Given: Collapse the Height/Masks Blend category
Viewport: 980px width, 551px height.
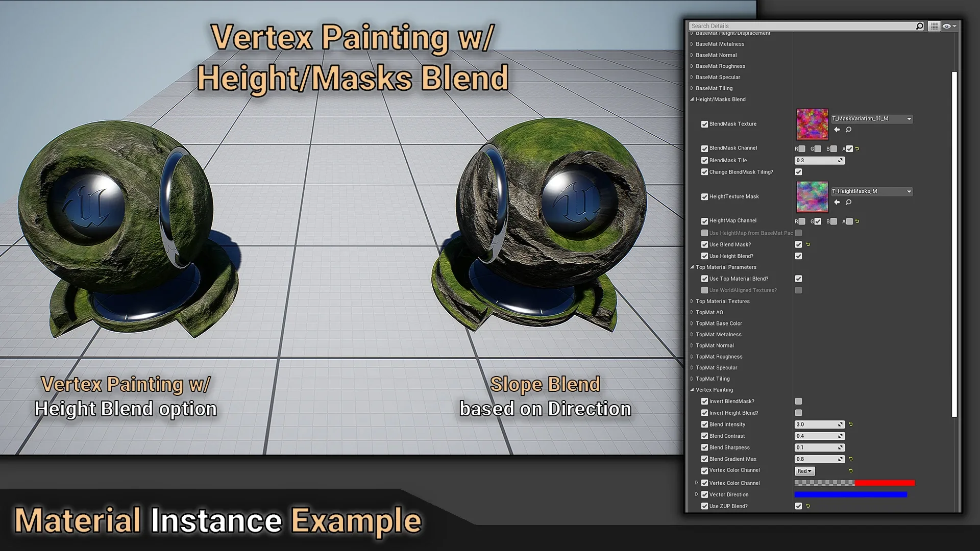Looking at the screenshot, I should 692,99.
